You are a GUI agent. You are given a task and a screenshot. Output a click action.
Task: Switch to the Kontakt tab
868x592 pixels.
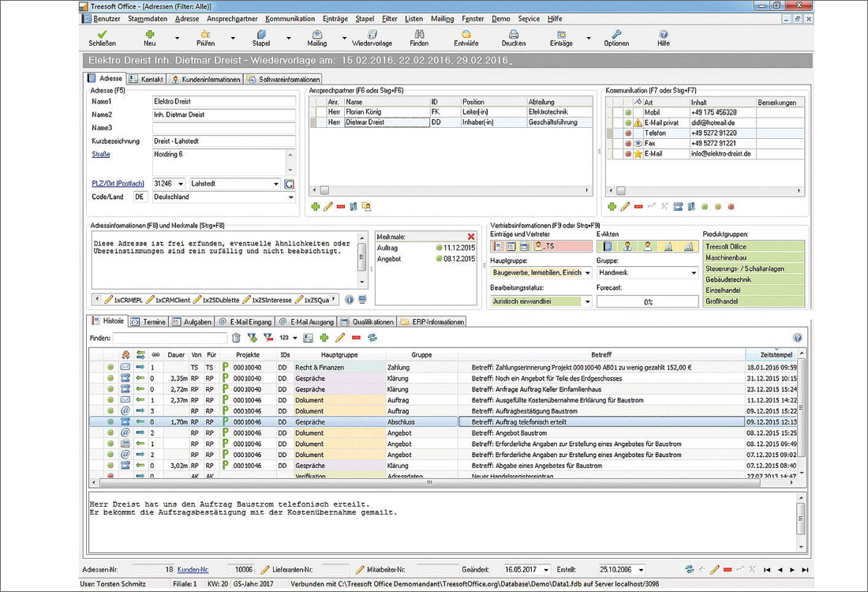146,79
